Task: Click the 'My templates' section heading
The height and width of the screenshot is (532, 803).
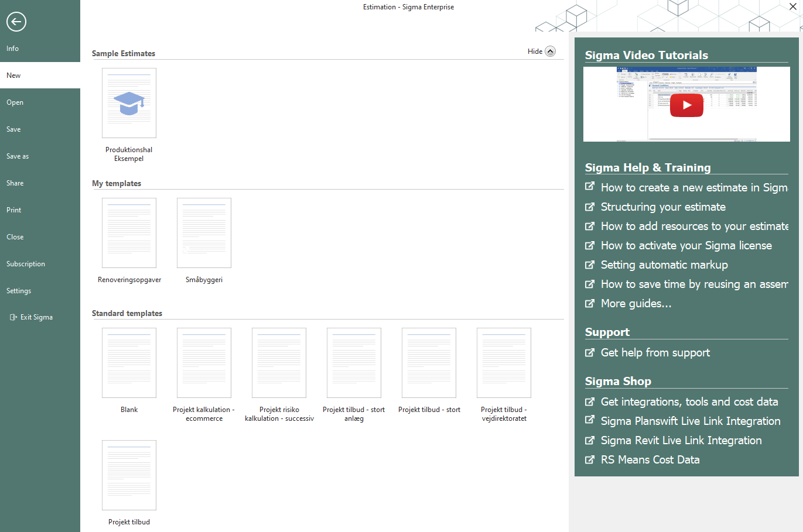Action: (x=117, y=183)
